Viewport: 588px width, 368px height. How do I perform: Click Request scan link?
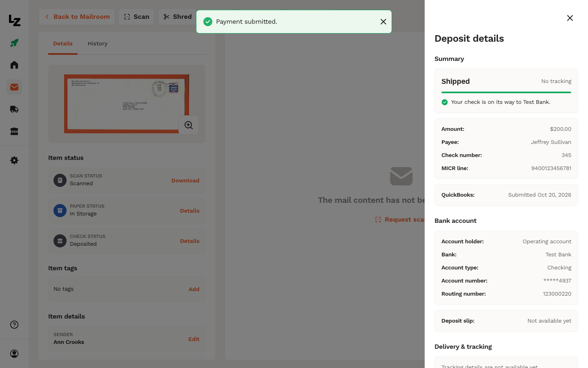pyautogui.click(x=400, y=220)
